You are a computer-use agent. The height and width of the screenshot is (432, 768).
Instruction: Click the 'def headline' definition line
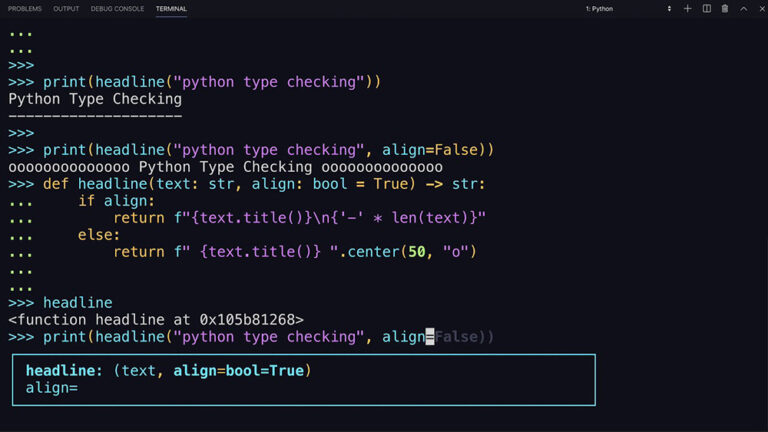point(264,184)
